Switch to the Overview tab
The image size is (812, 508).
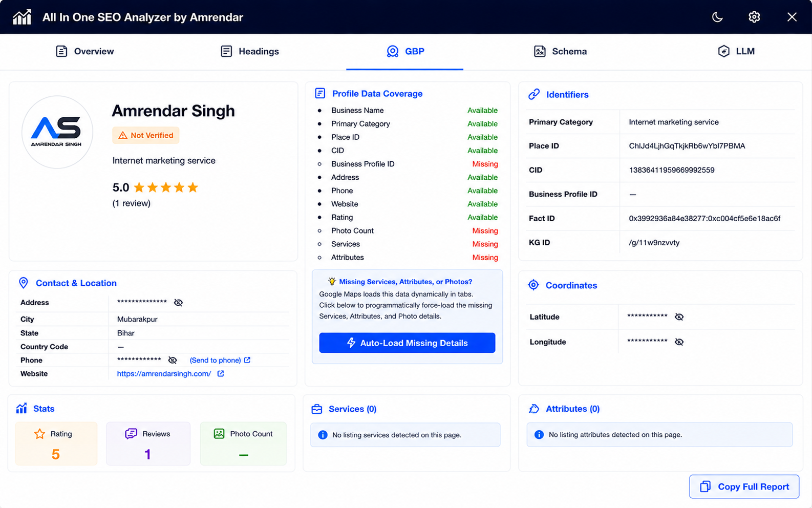click(x=85, y=51)
